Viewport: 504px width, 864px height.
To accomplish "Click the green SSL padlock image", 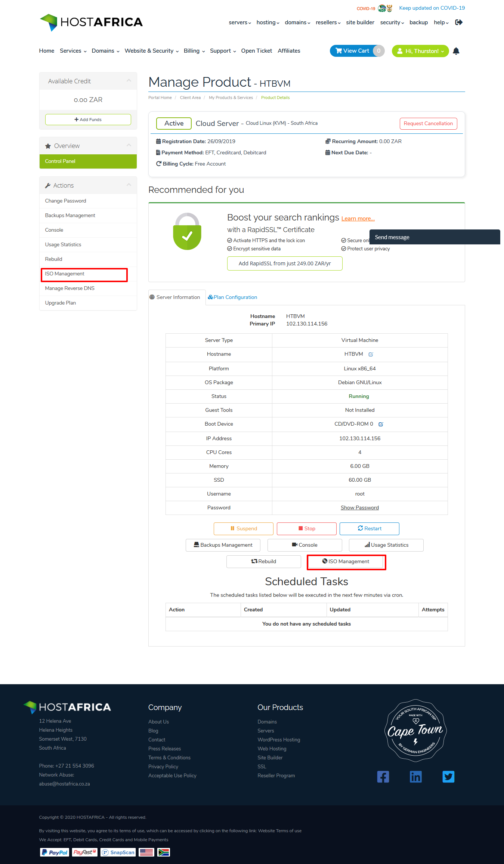I will point(187,231).
